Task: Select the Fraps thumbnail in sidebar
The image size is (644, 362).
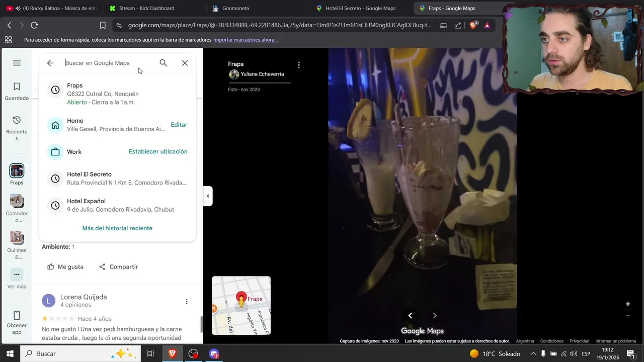Action: click(x=17, y=170)
